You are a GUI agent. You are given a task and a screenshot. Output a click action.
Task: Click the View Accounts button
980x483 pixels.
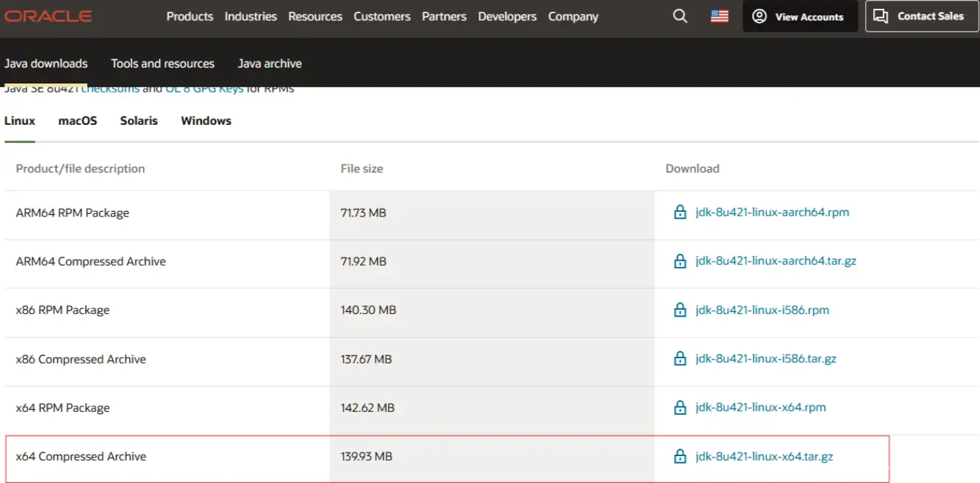click(800, 17)
